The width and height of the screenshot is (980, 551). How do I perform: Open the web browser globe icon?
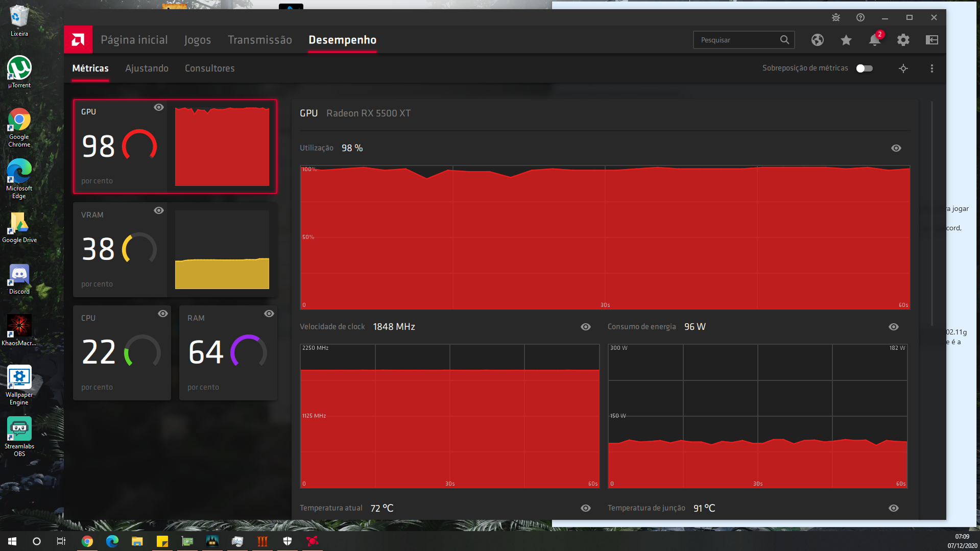(818, 40)
